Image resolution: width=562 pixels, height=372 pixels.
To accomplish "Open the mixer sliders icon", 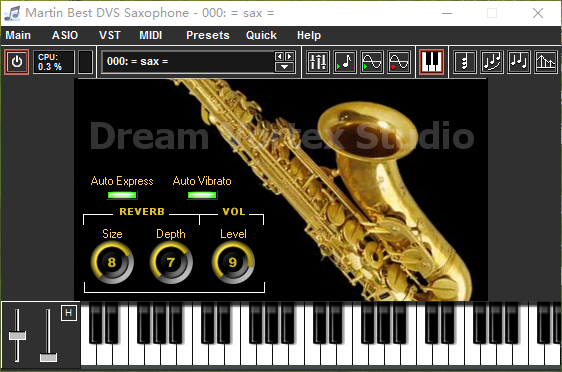I will pyautogui.click(x=318, y=62).
